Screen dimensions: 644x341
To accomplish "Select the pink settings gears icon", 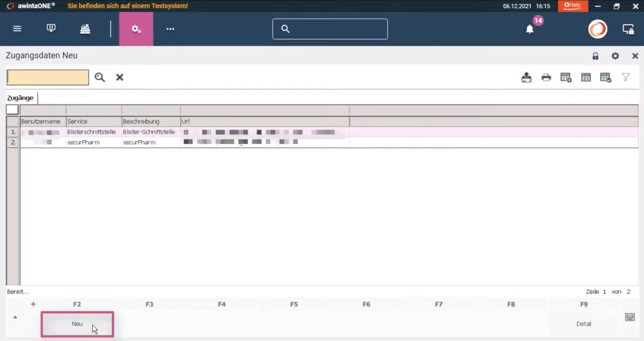I will [136, 29].
